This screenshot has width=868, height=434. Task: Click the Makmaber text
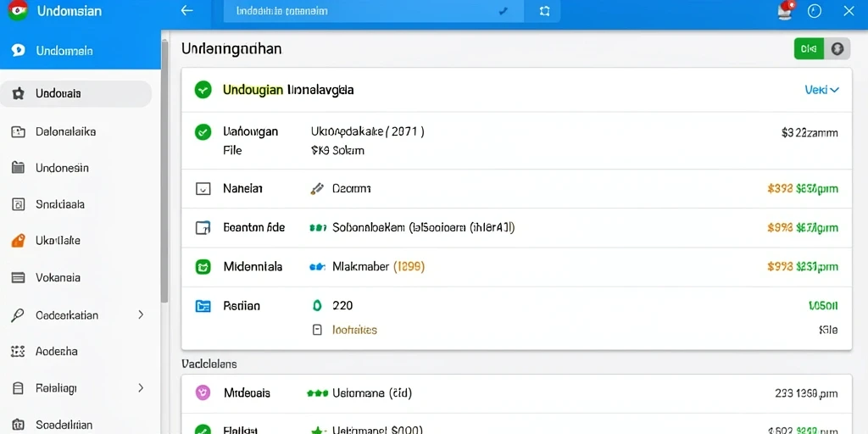360,267
